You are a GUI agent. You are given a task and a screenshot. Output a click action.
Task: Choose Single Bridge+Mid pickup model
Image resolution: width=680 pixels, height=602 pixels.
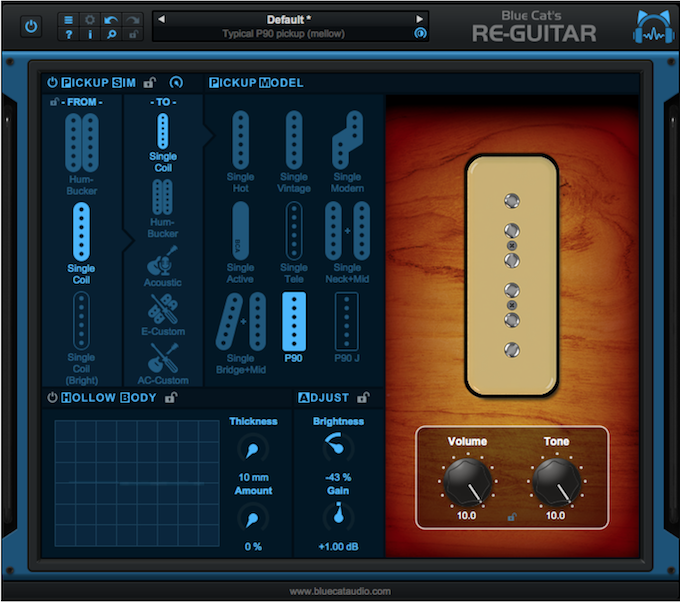pos(241,333)
